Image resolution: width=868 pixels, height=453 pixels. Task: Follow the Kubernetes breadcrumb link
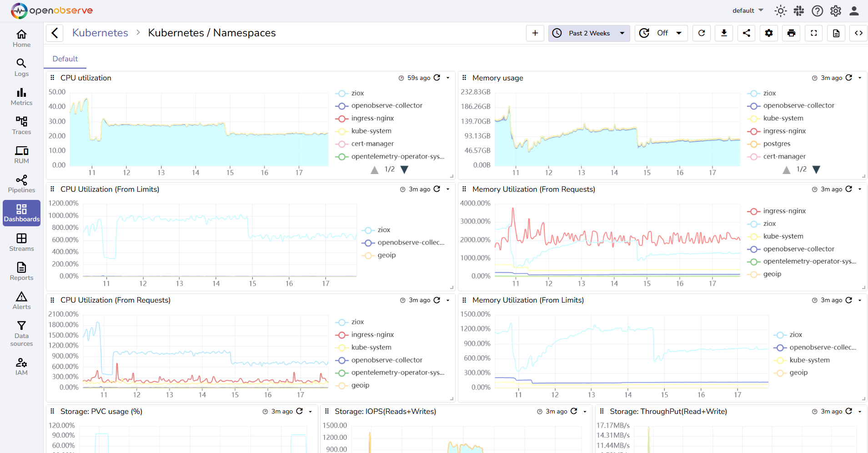(x=100, y=32)
